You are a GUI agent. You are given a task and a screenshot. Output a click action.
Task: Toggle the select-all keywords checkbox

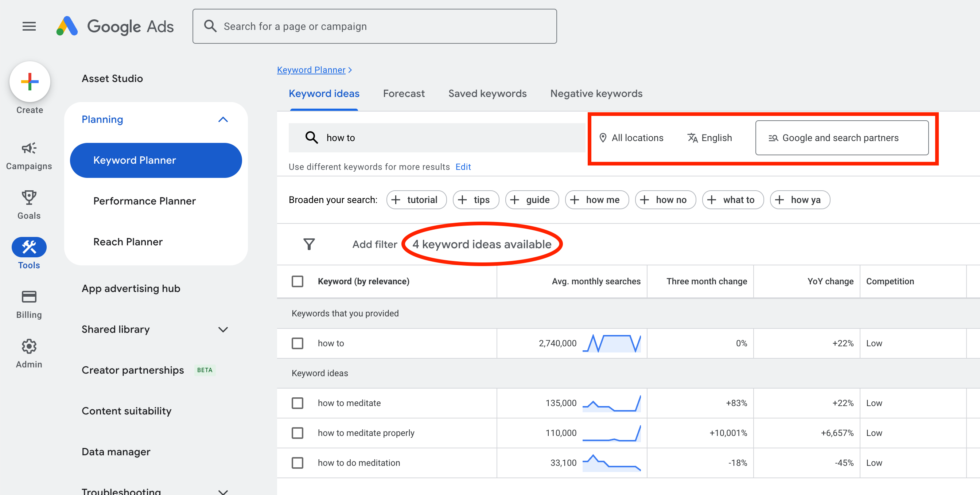pyautogui.click(x=297, y=281)
